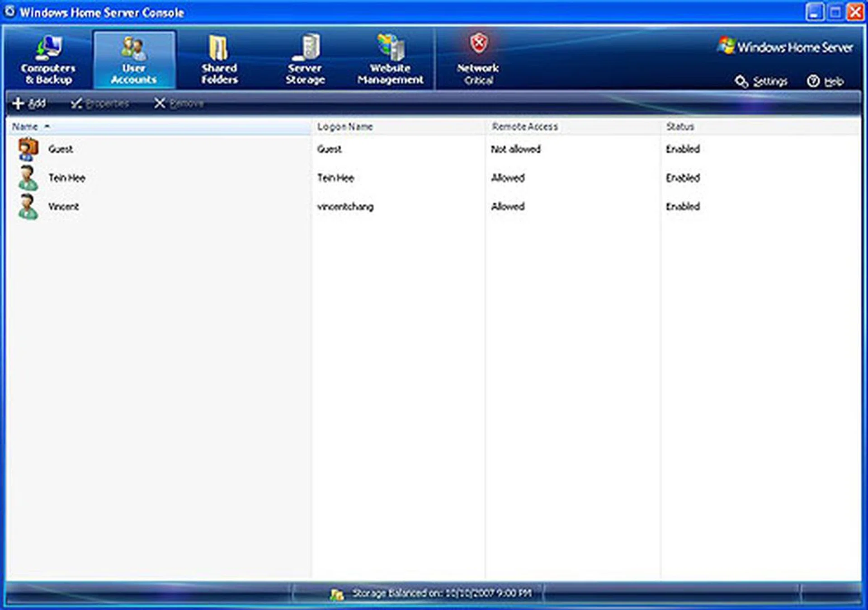The image size is (868, 610).
Task: Open Properties for the selected account
Action: (x=100, y=103)
